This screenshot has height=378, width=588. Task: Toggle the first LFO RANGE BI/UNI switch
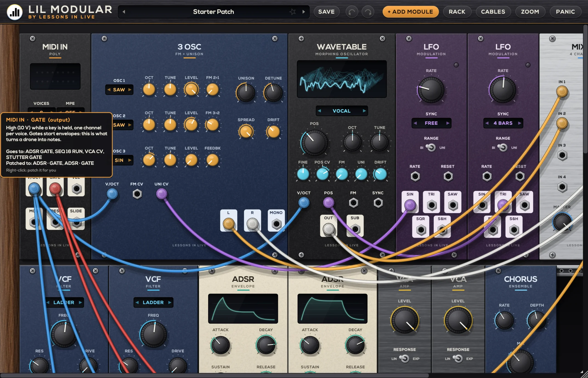pos(431,147)
